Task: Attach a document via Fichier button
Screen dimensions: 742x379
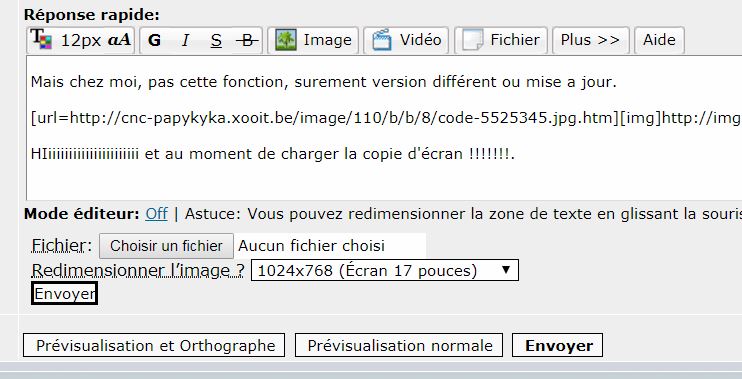Action: [x=501, y=40]
